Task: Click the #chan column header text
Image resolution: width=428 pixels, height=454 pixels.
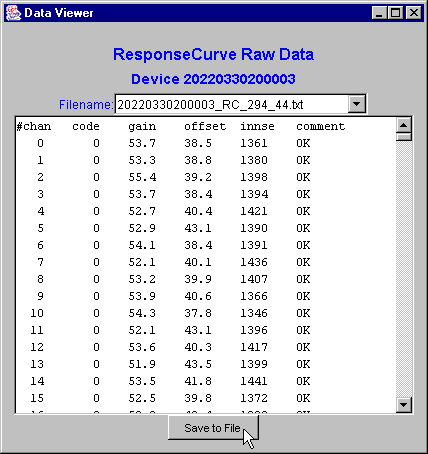Action: tap(34, 126)
